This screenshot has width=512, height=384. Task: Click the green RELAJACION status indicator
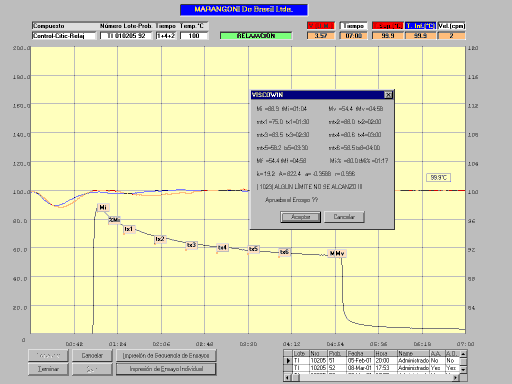pos(256,36)
